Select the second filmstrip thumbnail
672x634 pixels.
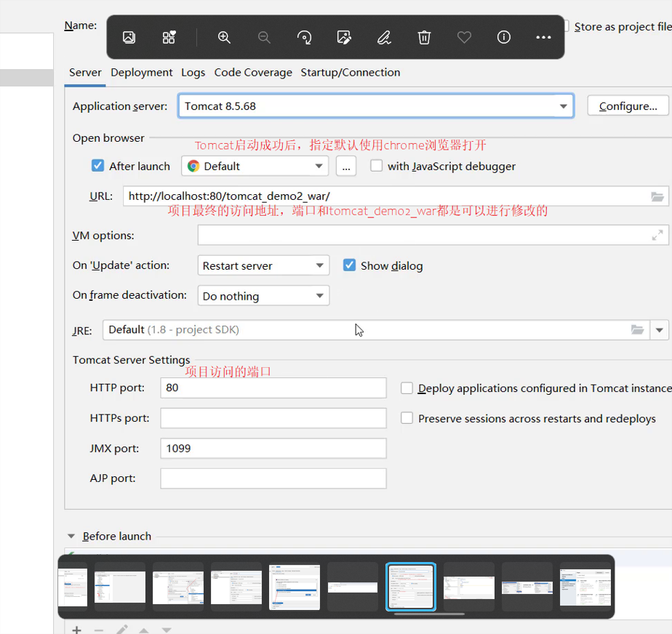[x=120, y=587]
